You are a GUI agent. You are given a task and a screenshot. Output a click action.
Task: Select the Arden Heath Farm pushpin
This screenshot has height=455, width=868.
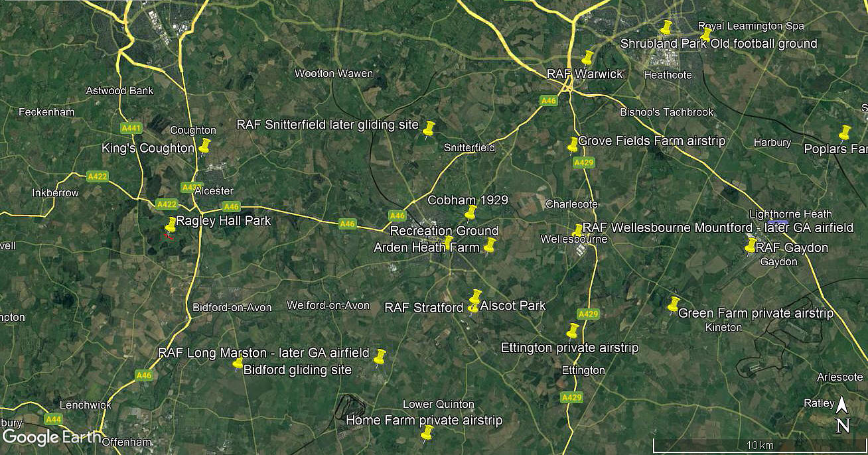coord(490,245)
